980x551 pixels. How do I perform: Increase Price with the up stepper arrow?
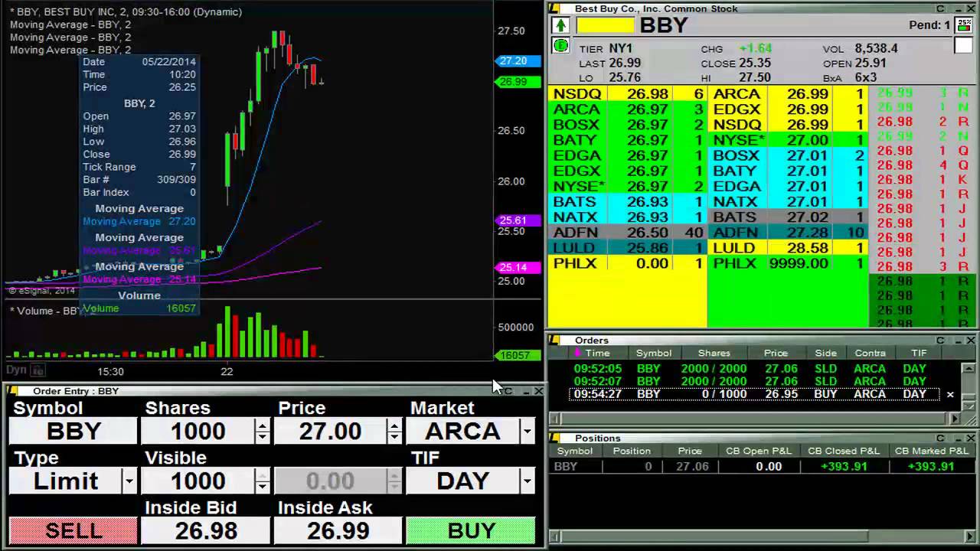tap(394, 425)
